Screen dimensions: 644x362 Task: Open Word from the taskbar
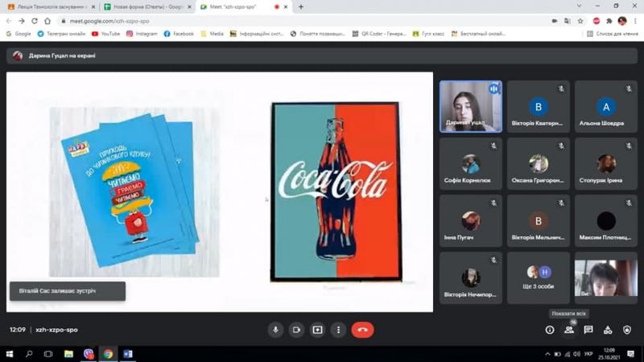coord(128,354)
